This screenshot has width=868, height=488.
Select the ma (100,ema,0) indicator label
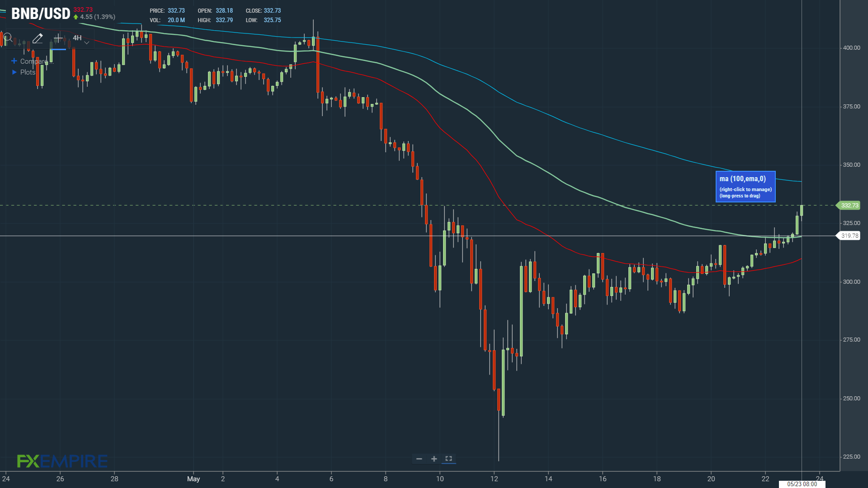pos(745,187)
